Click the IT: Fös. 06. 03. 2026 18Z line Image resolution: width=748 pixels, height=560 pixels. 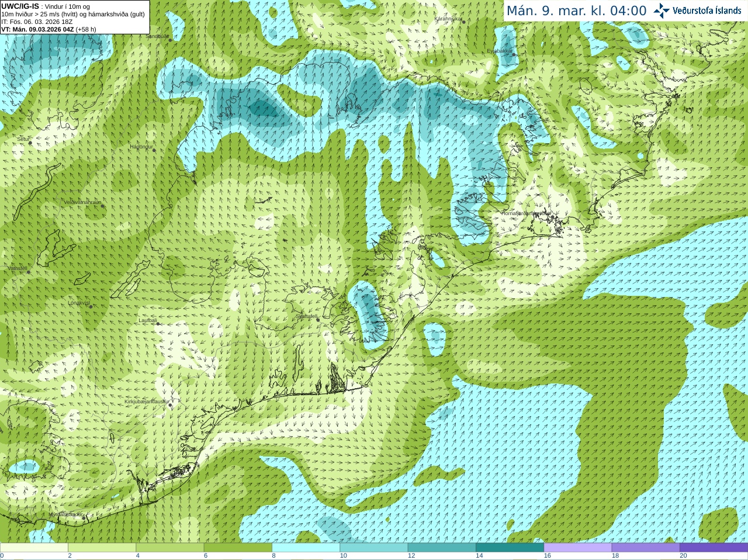[x=37, y=22]
